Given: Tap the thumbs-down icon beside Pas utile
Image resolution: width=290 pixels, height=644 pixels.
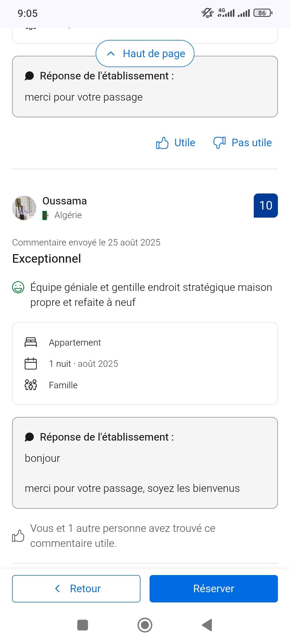Looking at the screenshot, I should pyautogui.click(x=219, y=143).
